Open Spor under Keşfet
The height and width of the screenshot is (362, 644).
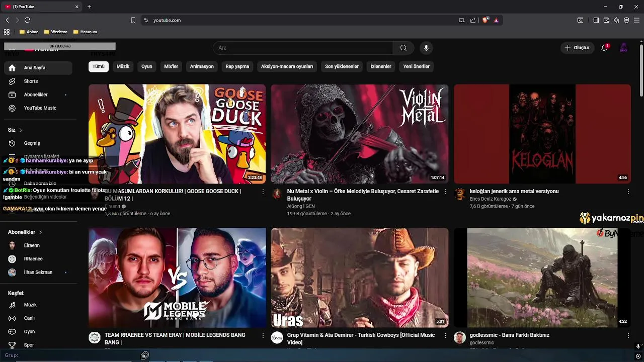(38, 345)
